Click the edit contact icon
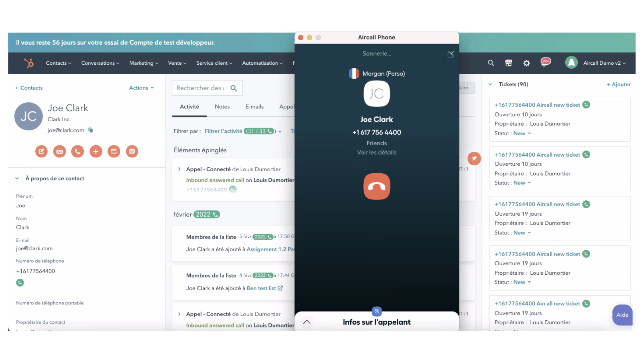Image resolution: width=644 pixels, height=362 pixels. 41,150
